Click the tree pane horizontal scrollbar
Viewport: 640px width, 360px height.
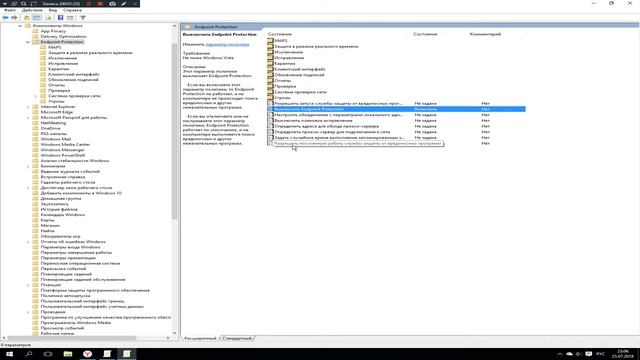[x=72, y=338]
